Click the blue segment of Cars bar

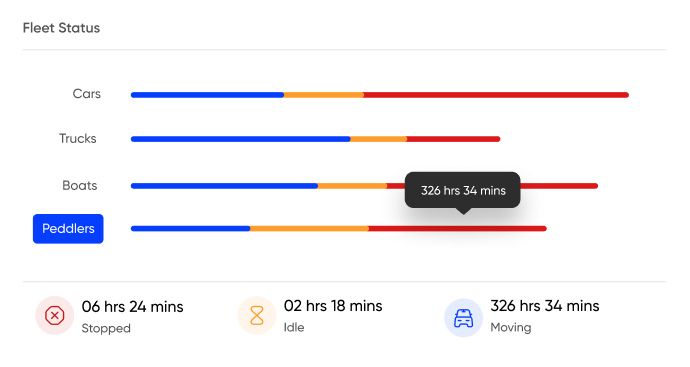pos(207,95)
